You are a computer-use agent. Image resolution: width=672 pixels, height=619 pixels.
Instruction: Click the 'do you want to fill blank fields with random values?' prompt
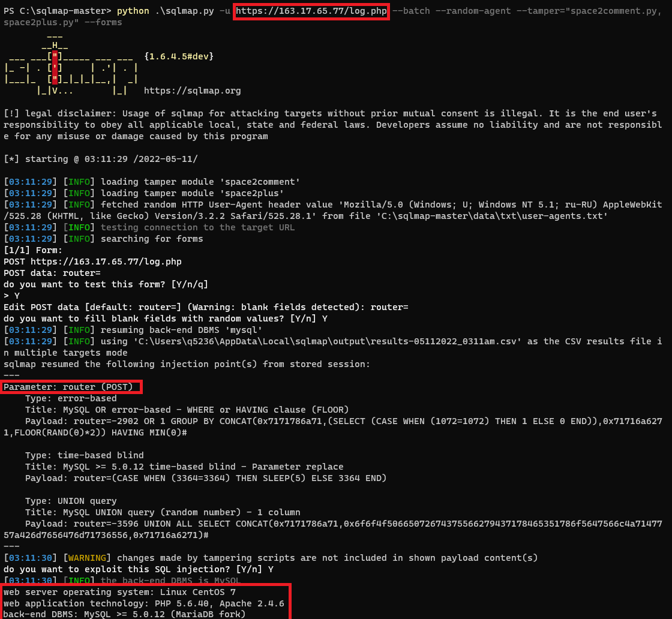[x=166, y=318]
